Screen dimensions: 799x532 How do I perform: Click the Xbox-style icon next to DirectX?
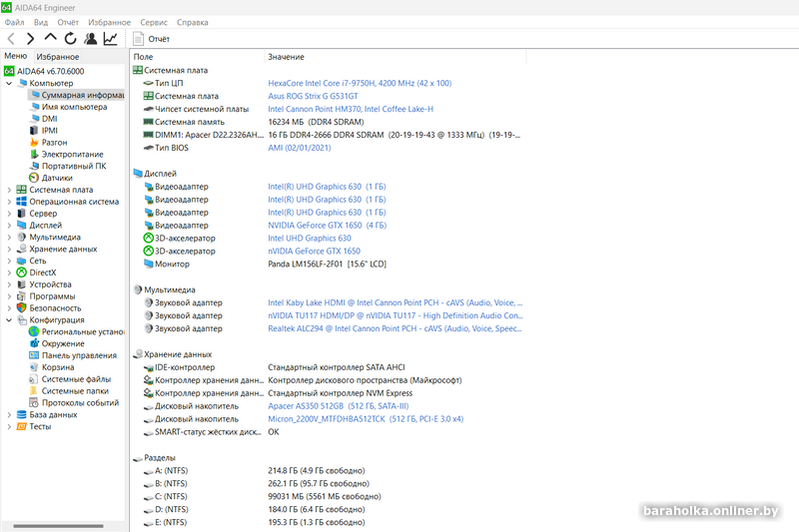click(21, 272)
